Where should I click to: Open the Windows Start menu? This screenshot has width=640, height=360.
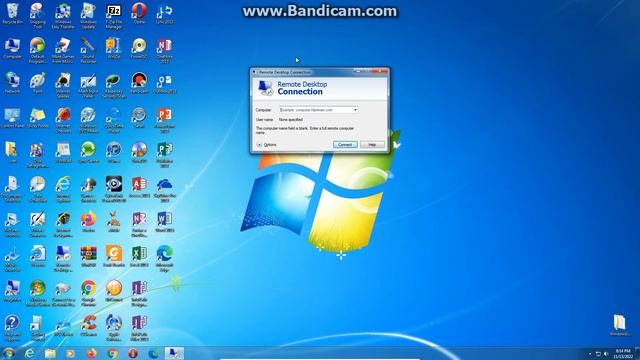coord(8,353)
